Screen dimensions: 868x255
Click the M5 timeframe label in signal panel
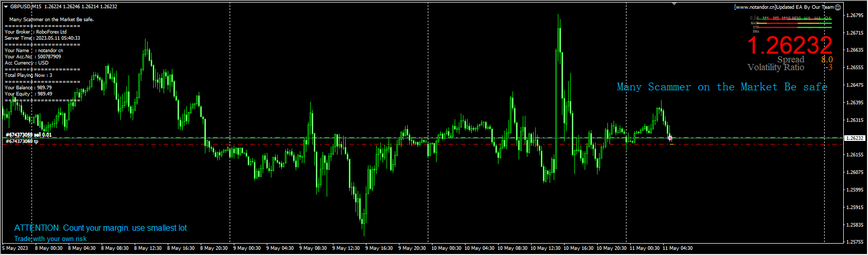coord(776,18)
